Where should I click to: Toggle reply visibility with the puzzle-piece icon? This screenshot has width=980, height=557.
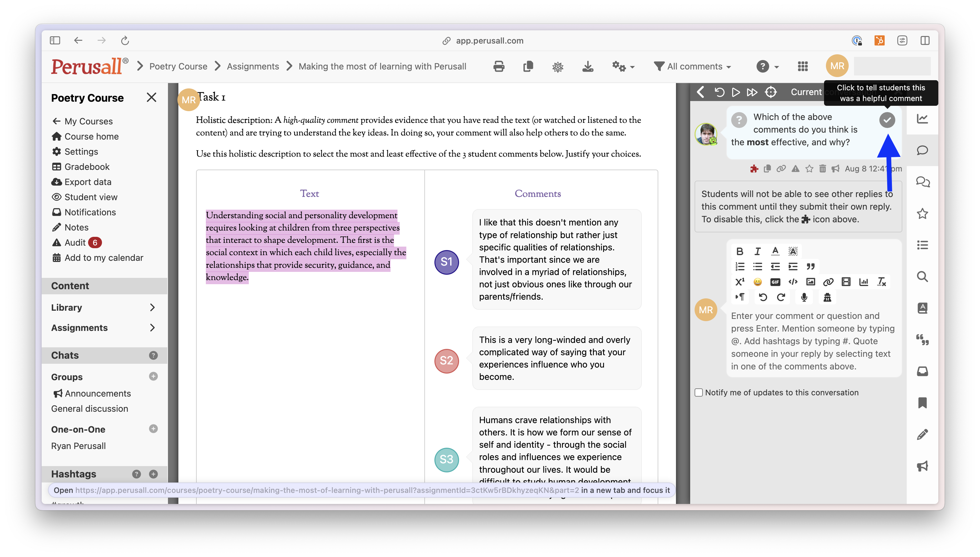point(754,168)
